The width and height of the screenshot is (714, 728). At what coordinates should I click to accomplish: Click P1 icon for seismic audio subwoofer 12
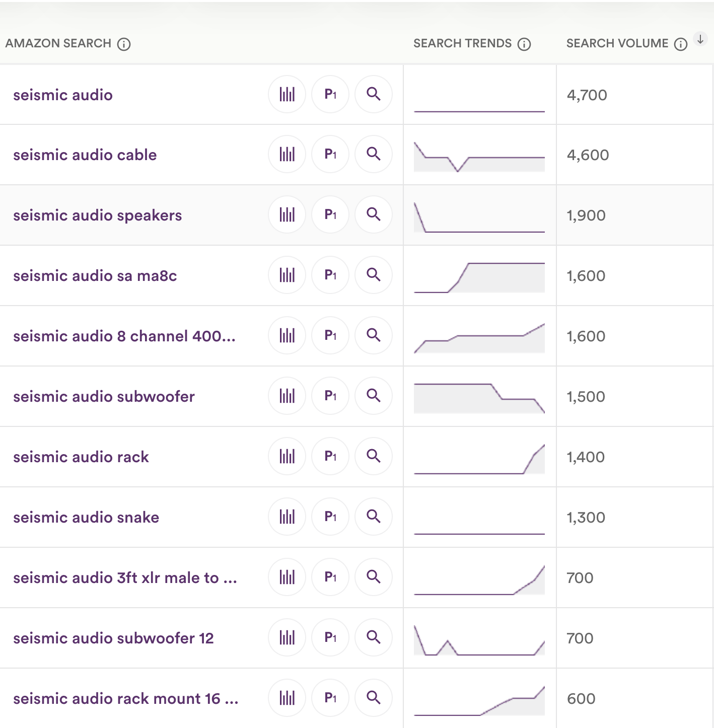[x=330, y=637]
